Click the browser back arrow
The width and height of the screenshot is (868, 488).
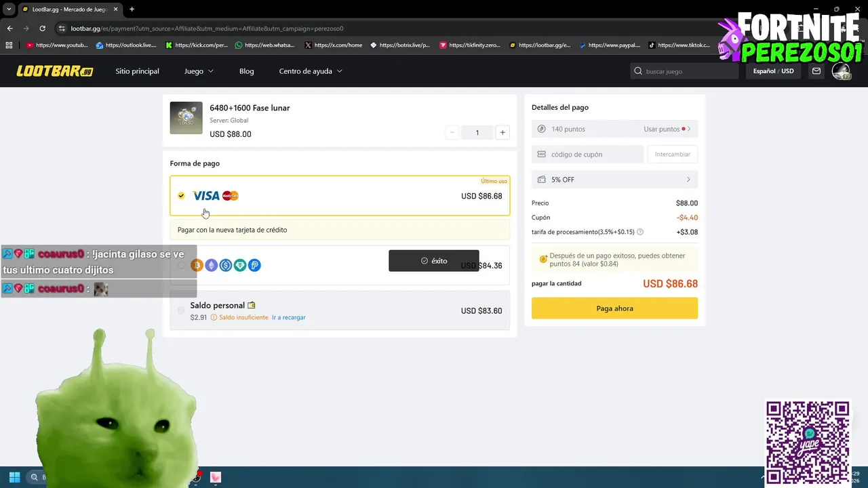pos(9,28)
